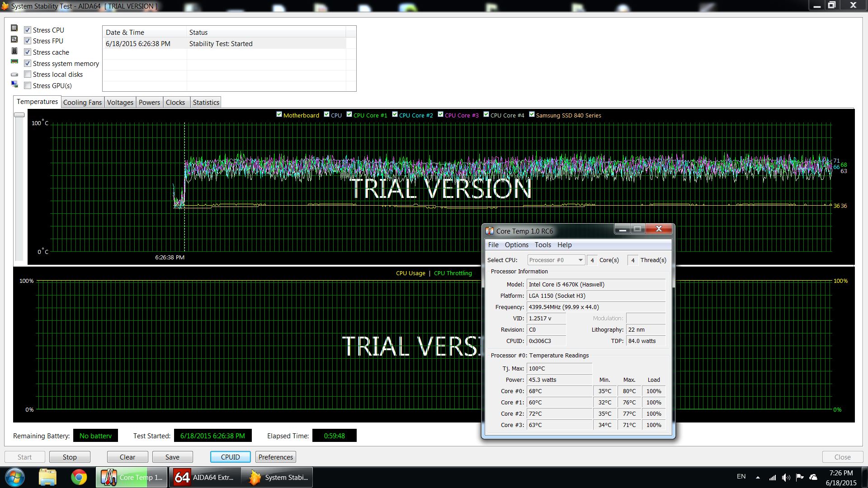
Task: Uncheck Stress system memory
Action: click(28, 63)
